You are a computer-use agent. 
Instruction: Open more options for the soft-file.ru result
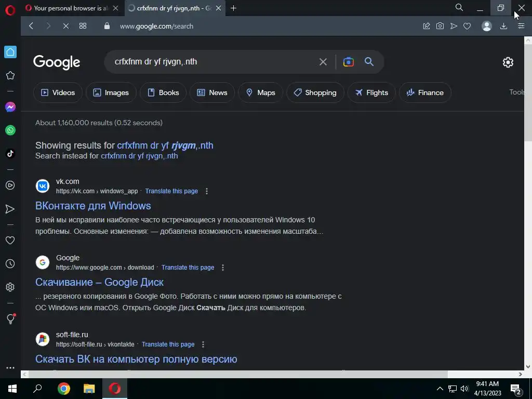(x=203, y=344)
